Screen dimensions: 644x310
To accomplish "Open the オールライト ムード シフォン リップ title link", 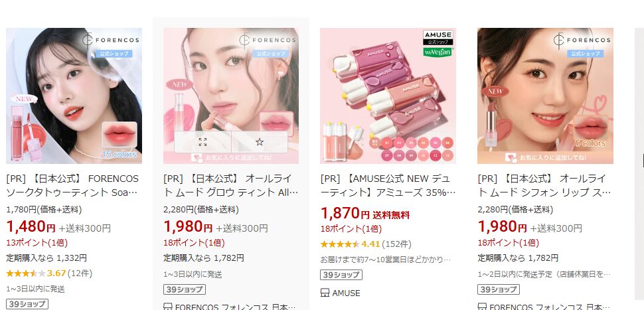I will (544, 186).
